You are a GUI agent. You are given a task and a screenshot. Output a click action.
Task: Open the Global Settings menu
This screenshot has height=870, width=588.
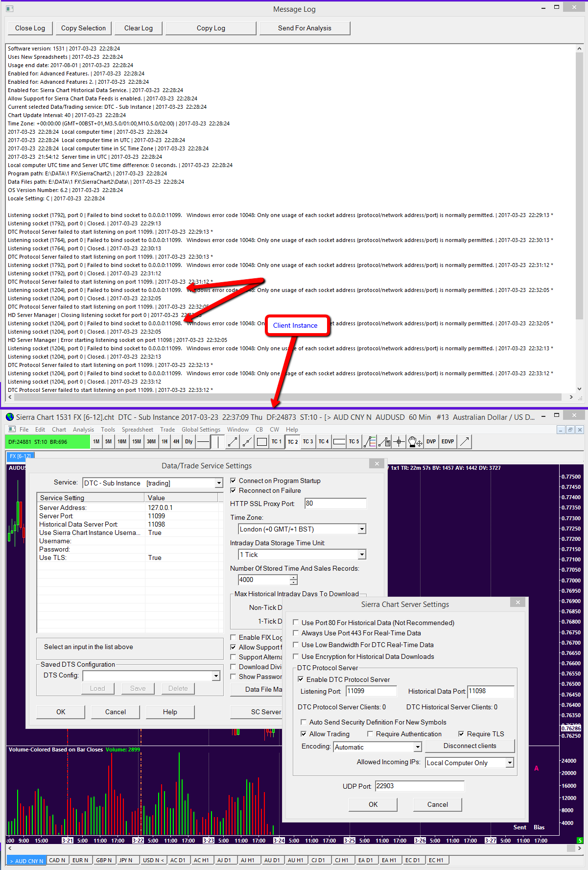[201, 430]
